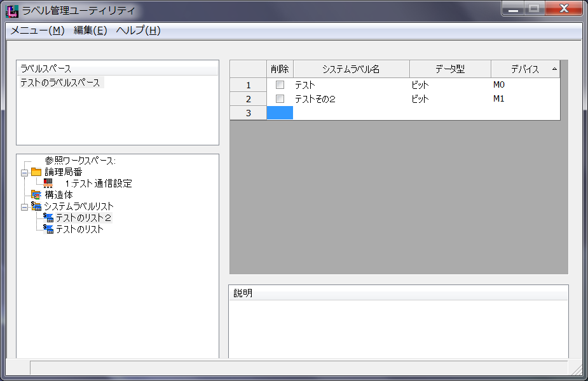Click the M1 device cell

coord(525,99)
